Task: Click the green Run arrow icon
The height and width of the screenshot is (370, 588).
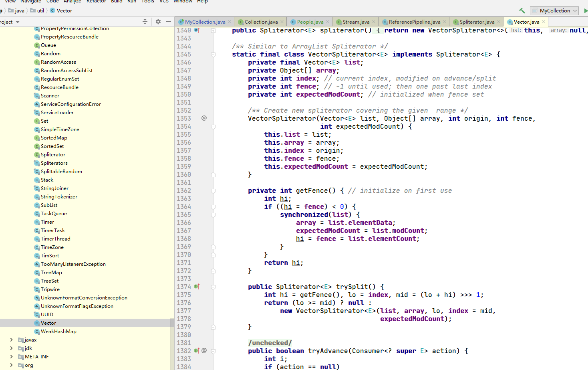Action: pos(586,11)
